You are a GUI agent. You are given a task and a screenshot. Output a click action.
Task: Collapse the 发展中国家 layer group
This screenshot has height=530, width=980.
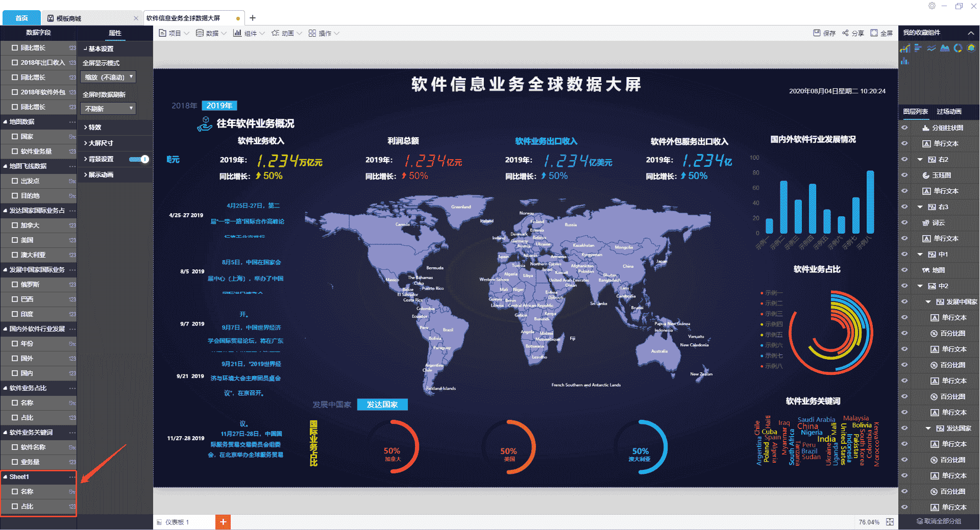pos(928,302)
